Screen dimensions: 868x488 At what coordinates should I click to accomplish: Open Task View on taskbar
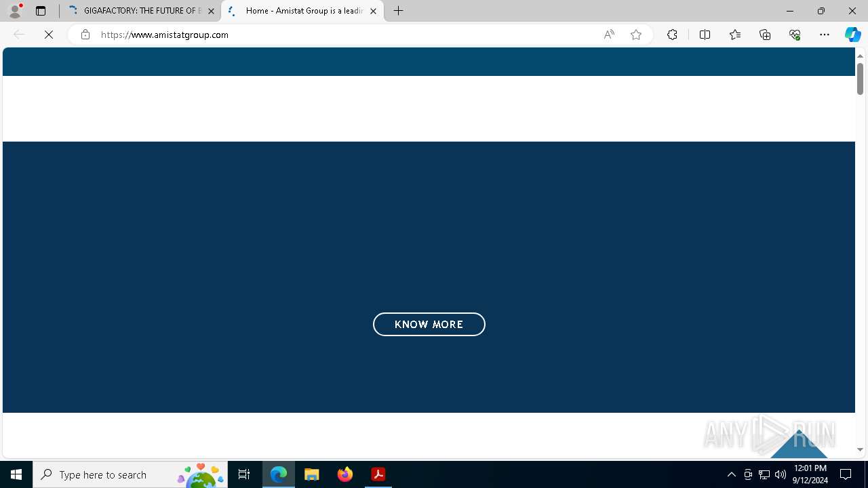(x=244, y=474)
